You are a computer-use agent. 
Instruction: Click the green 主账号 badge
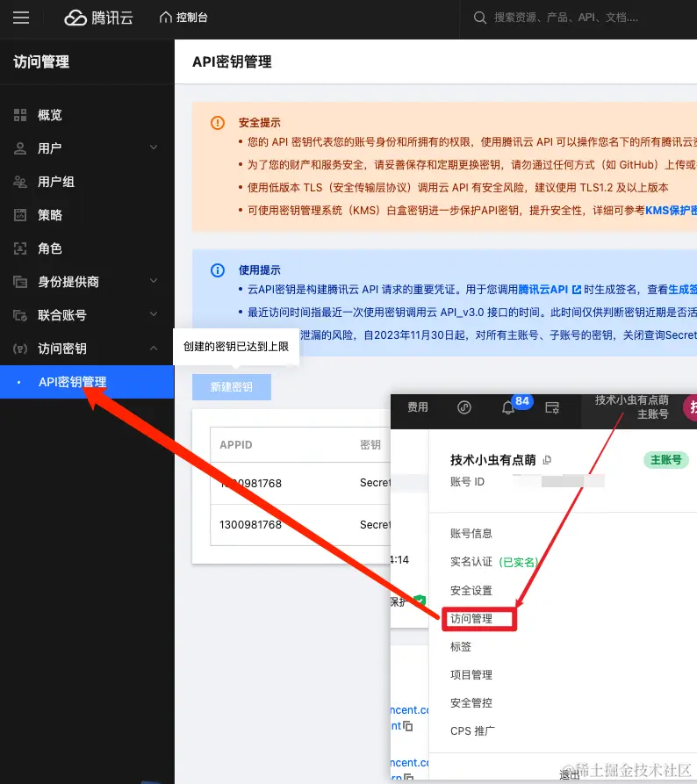click(x=666, y=459)
